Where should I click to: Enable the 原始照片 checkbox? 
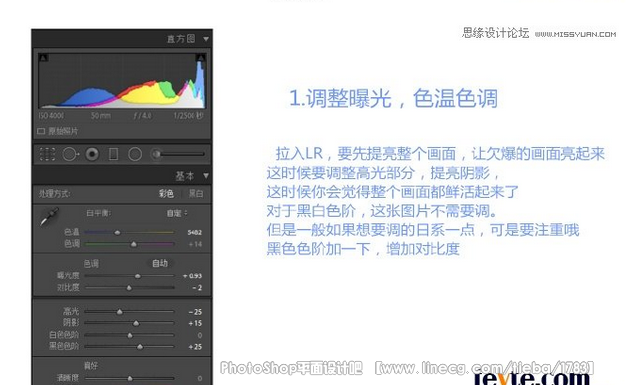pos(41,131)
